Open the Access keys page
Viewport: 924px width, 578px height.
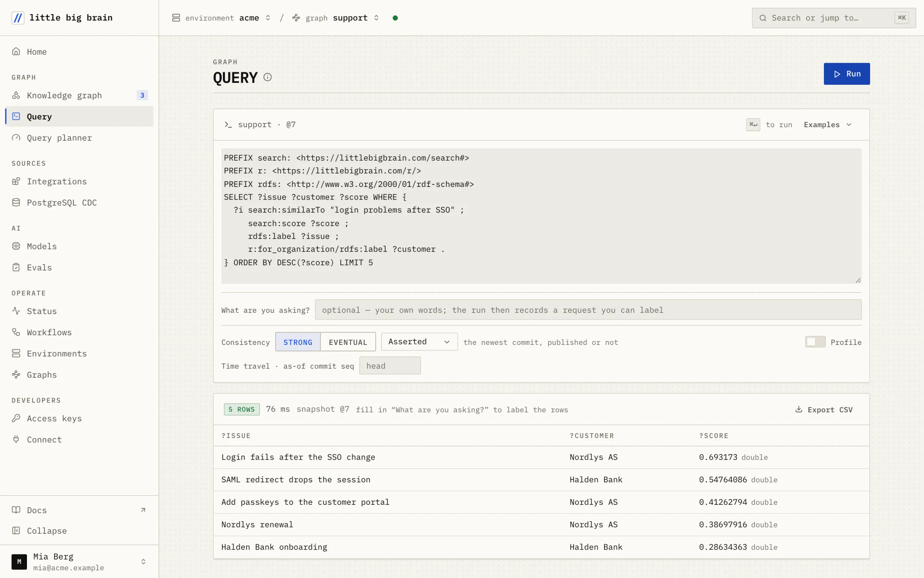click(x=79, y=418)
